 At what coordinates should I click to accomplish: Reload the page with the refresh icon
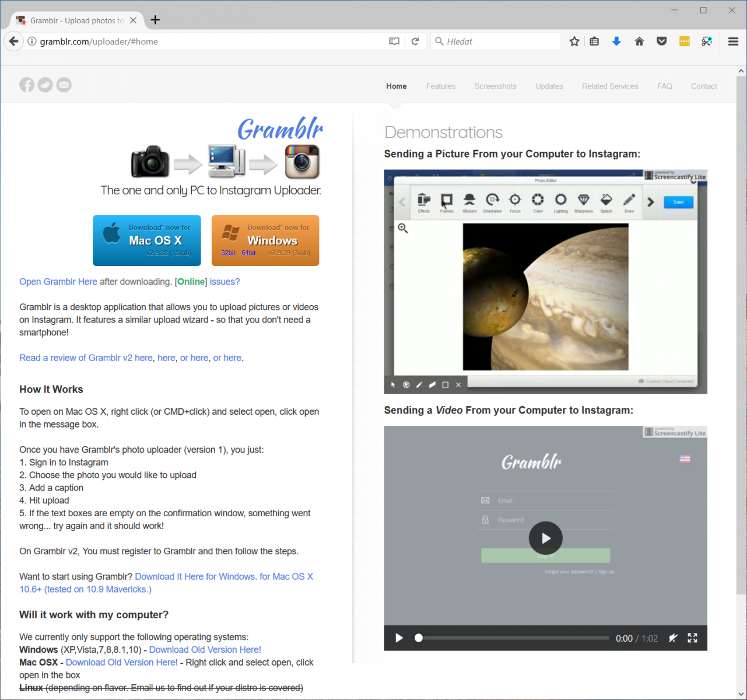click(415, 41)
